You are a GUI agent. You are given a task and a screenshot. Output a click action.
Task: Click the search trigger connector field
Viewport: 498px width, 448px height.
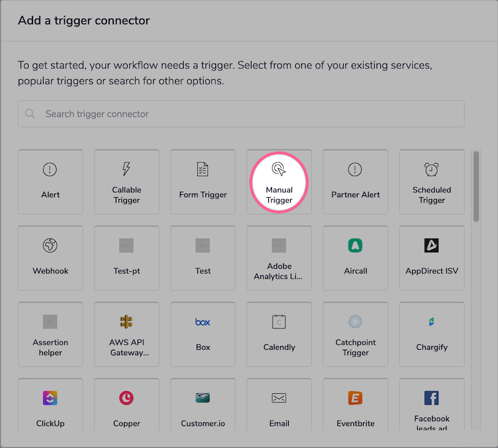pos(241,114)
